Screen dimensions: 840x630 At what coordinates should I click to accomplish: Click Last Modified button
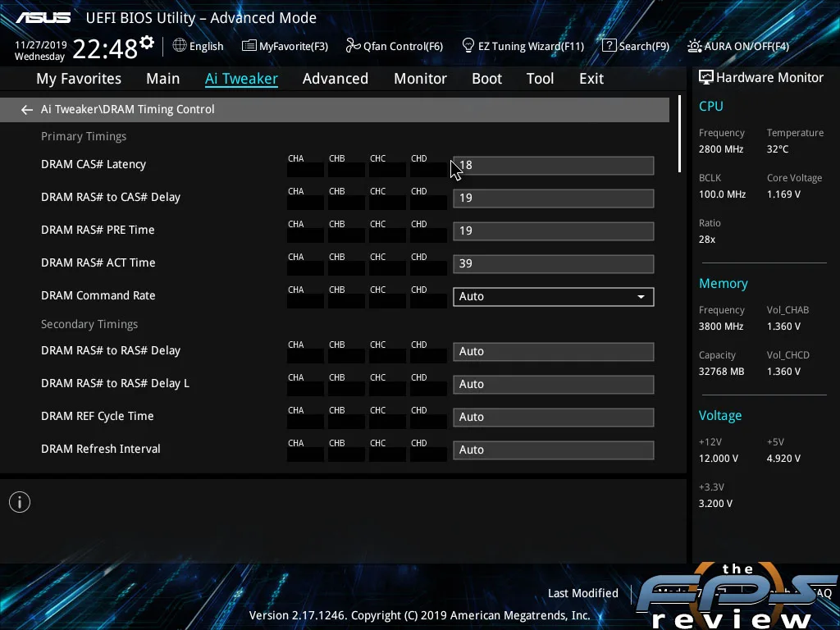click(x=583, y=593)
